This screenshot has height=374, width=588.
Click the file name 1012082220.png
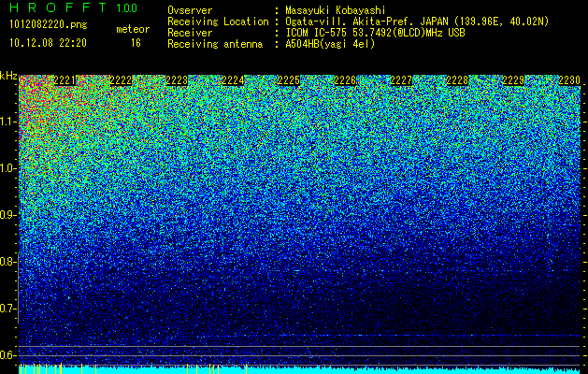pos(49,25)
